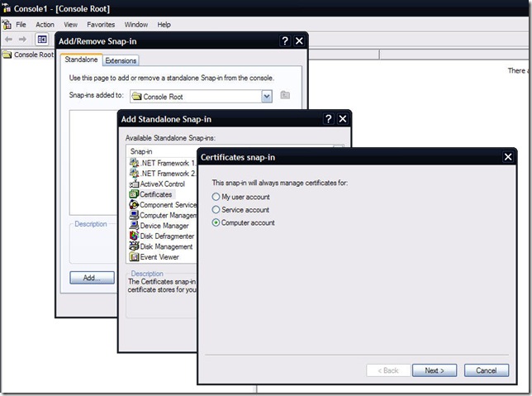Click the MMC icon in menu bar

[7, 25]
